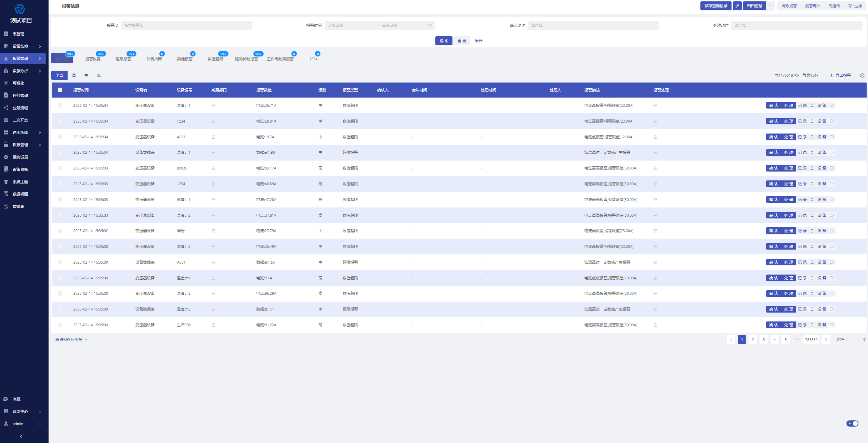The image size is (868, 443).
Task: Switch to the 超限报警 tab
Action: click(x=123, y=59)
